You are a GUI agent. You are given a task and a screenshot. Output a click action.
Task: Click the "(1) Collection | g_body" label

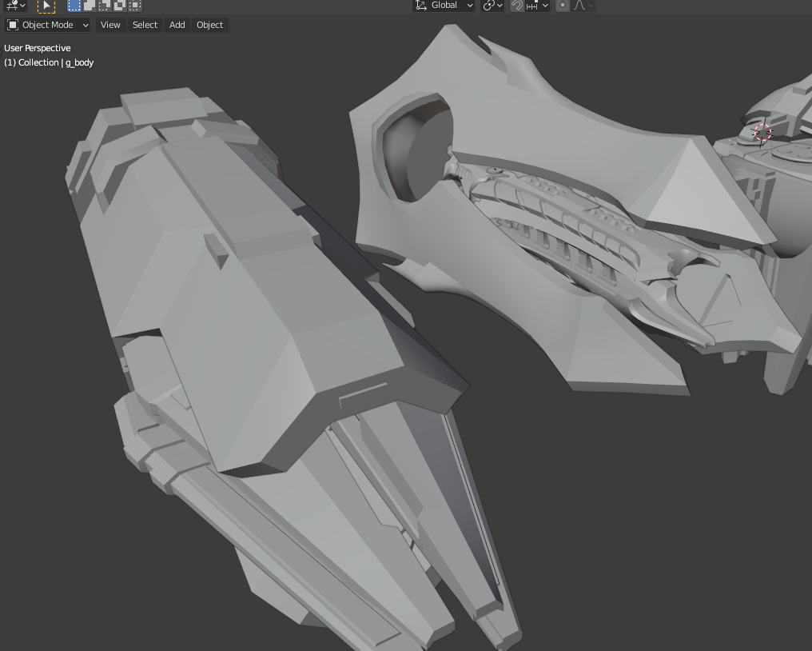pos(49,62)
